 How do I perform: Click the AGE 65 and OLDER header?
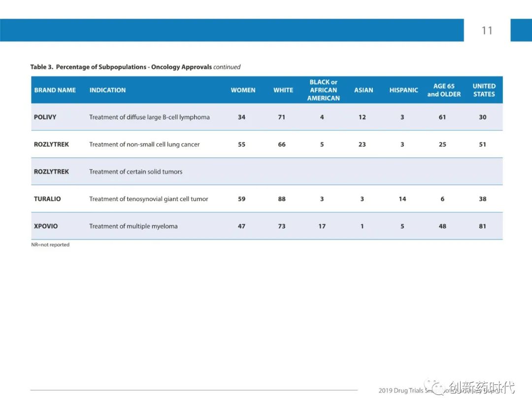coord(444,90)
